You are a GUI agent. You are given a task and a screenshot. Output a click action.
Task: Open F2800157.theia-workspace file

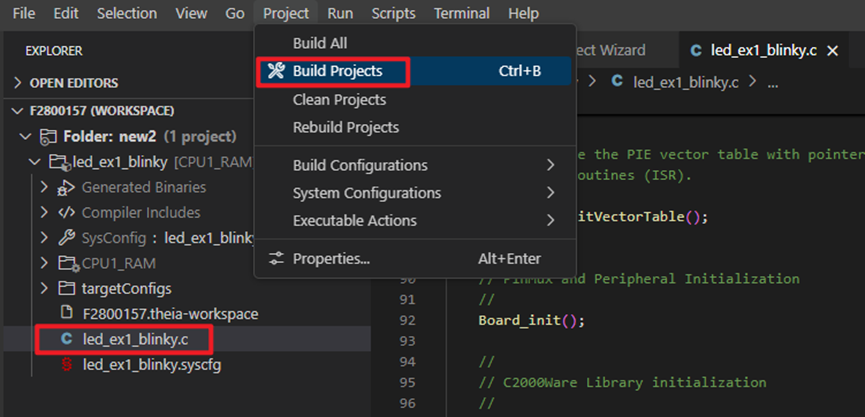170,314
